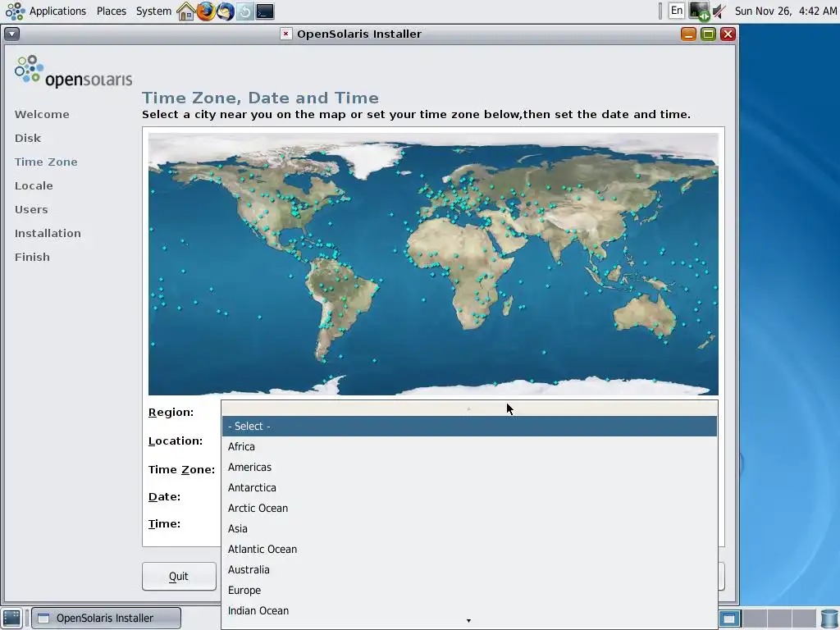The width and height of the screenshot is (840, 630).
Task: Click the Quit button
Action: (179, 577)
